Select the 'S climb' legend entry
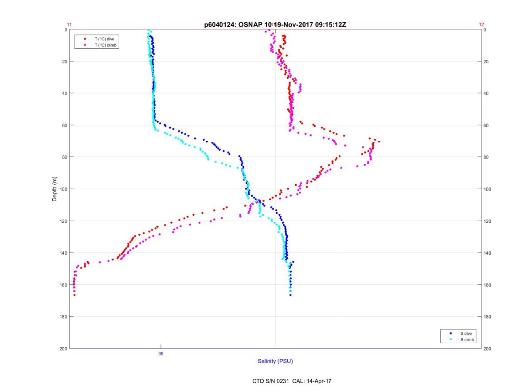 [x=467, y=339]
